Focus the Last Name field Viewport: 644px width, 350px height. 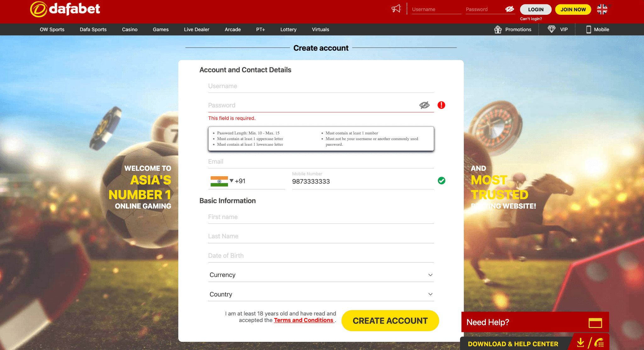click(x=321, y=236)
